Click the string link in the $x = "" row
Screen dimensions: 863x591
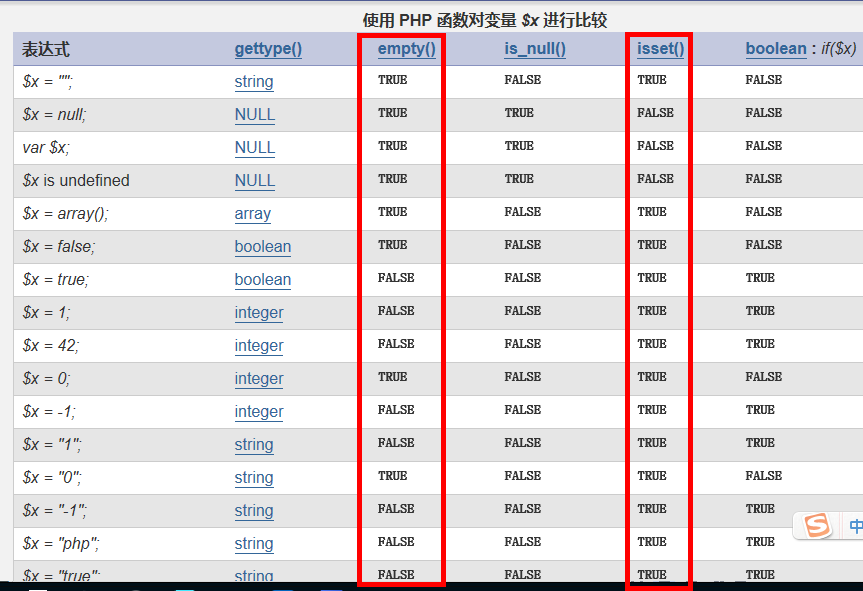[254, 81]
